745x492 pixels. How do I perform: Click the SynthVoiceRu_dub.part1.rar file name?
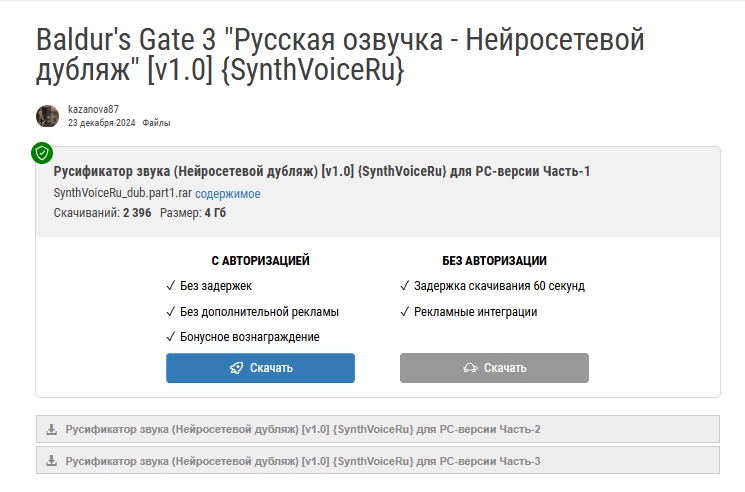122,193
